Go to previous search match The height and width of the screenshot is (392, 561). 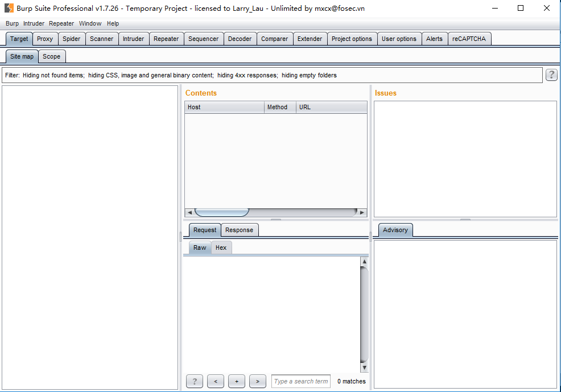pyautogui.click(x=216, y=381)
